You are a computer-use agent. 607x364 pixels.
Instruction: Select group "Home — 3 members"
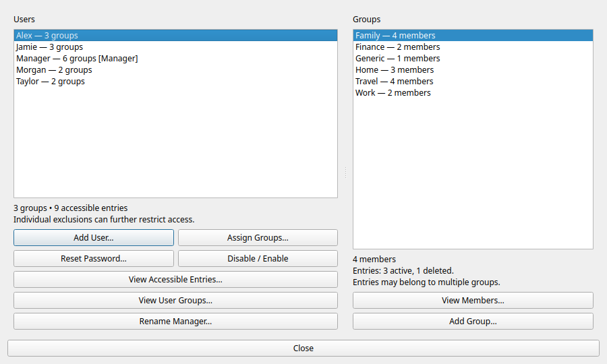(x=473, y=69)
